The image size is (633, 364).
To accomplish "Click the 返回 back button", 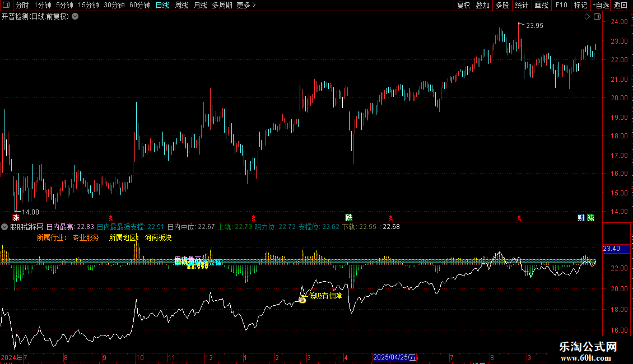I will point(621,5).
